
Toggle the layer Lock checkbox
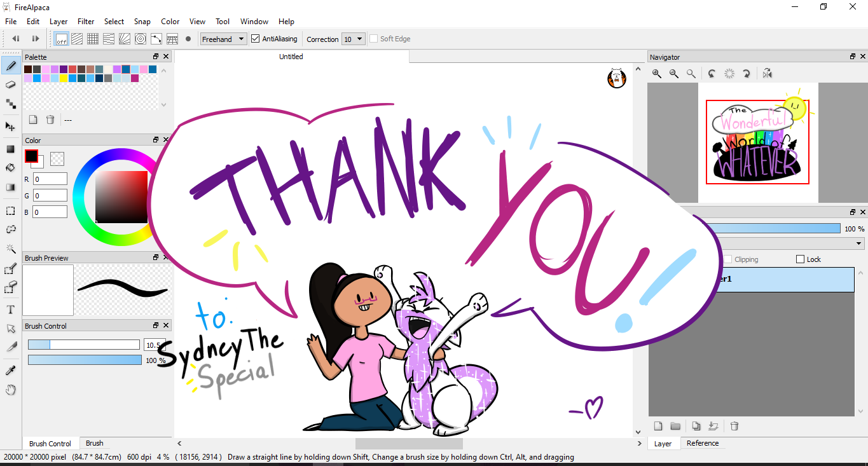(801, 259)
